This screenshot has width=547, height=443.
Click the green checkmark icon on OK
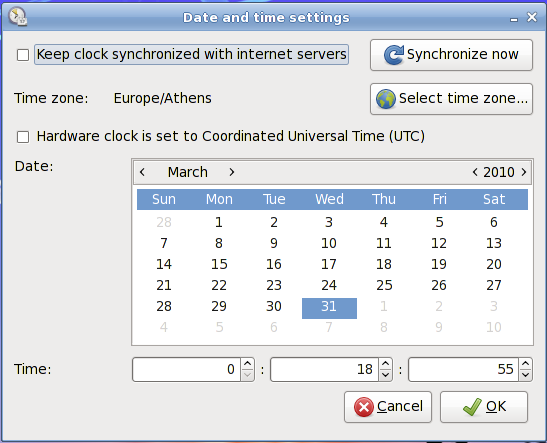point(472,407)
